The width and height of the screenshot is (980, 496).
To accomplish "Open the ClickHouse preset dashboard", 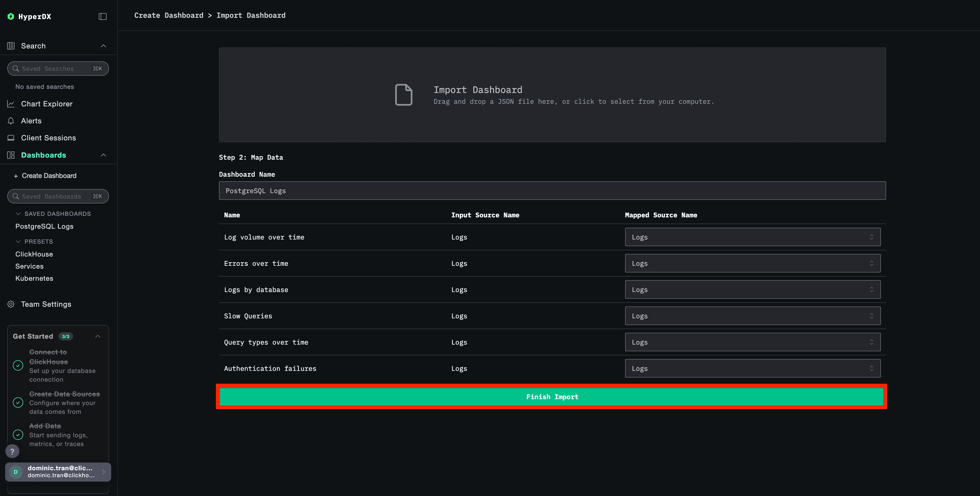I will pos(34,254).
